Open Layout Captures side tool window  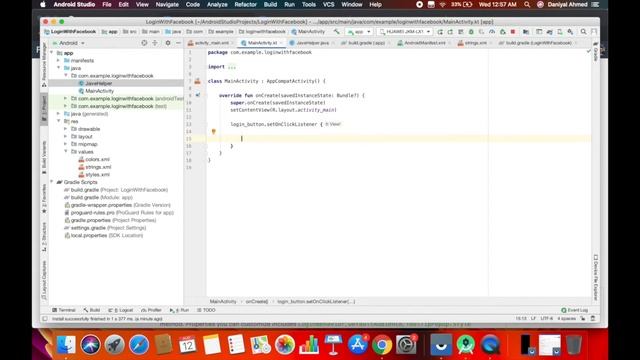click(44, 280)
